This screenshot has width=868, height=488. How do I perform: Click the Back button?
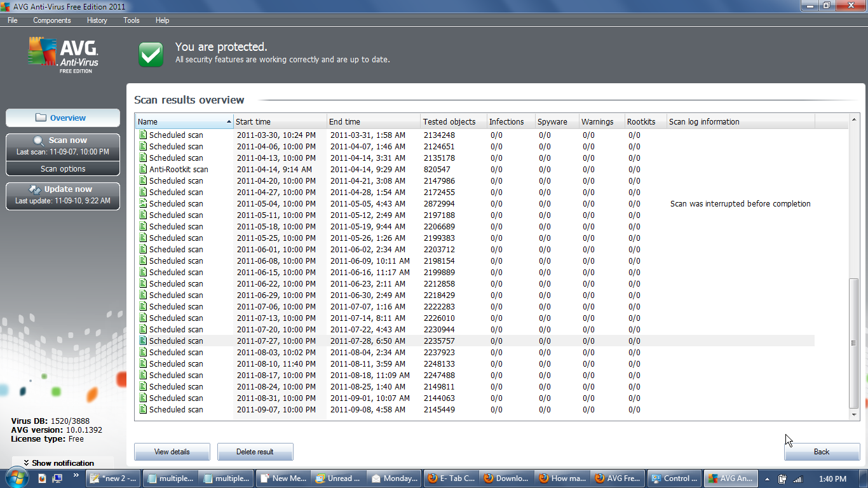point(822,452)
